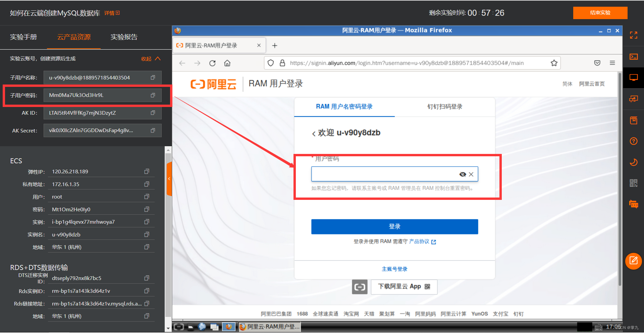Click the taskbar 阿里云-RAM用户登... window button
The height and width of the screenshot is (333, 644).
click(269, 327)
